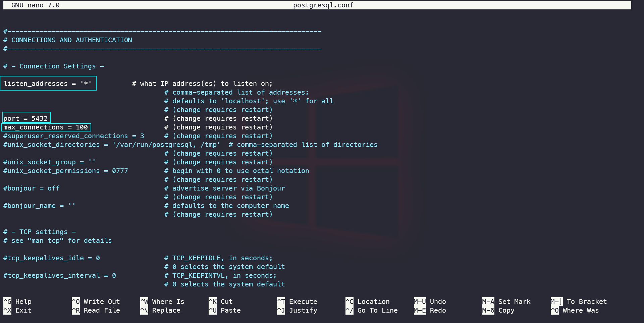Click the ^X Exit shortcut
Screen dimensions: 644x323
(x=17, y=310)
